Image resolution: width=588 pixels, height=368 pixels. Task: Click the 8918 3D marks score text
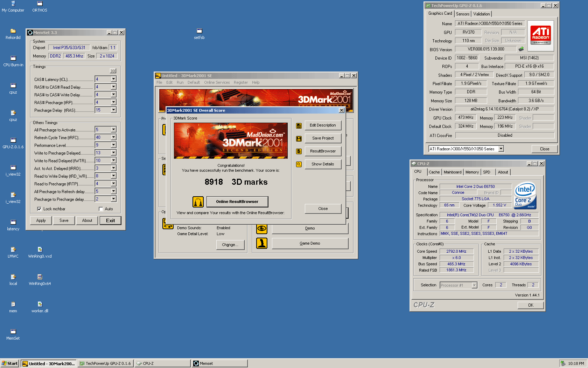tap(236, 182)
